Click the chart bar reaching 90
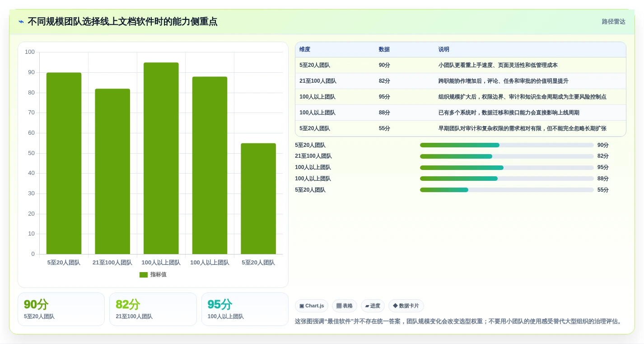The image size is (644, 344). coord(64,163)
